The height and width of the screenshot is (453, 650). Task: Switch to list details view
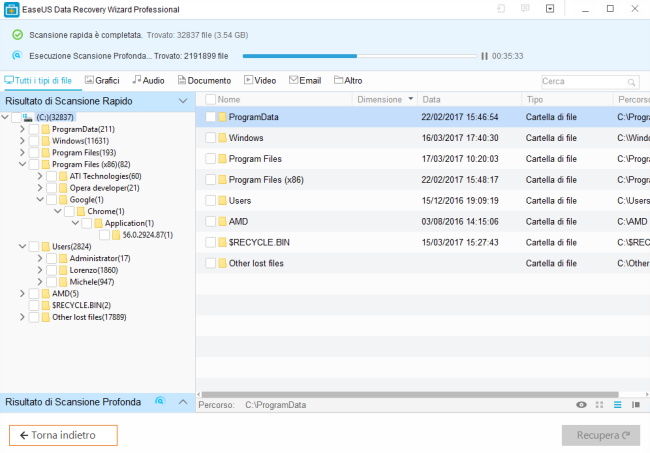(x=618, y=405)
